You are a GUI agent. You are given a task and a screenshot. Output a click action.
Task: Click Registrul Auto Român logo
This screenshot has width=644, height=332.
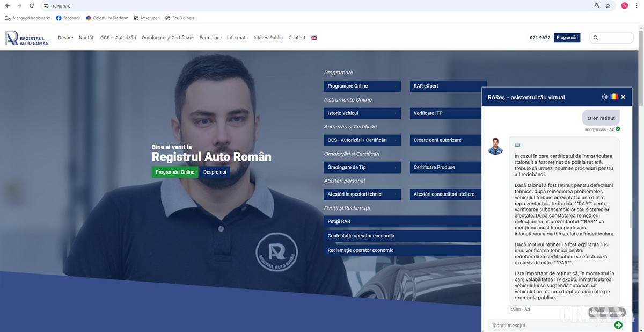pyautogui.click(x=27, y=38)
